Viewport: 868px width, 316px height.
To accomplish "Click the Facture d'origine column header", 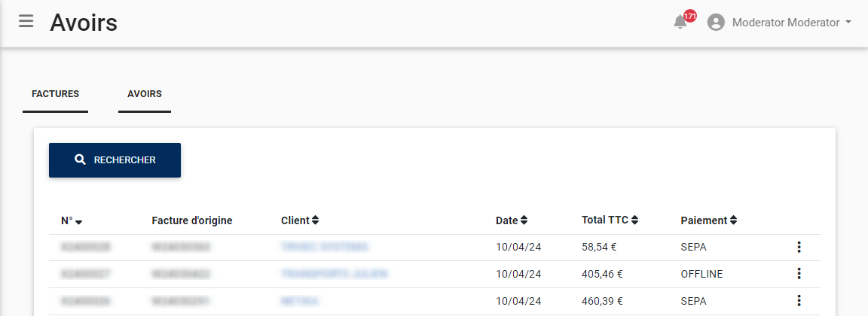I will coord(191,220).
